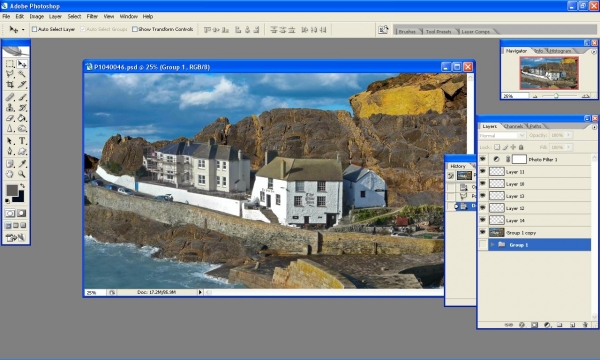This screenshot has width=600, height=360.
Task: Open background color picker
Action: click(x=20, y=197)
